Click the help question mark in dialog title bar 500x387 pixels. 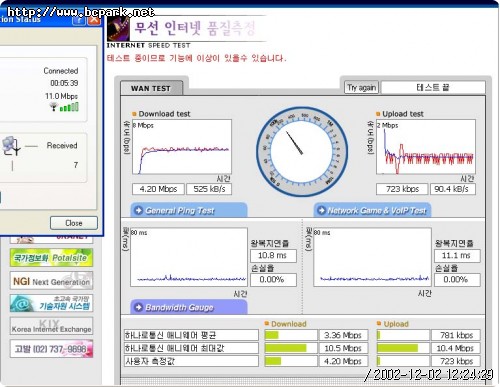(x=79, y=20)
